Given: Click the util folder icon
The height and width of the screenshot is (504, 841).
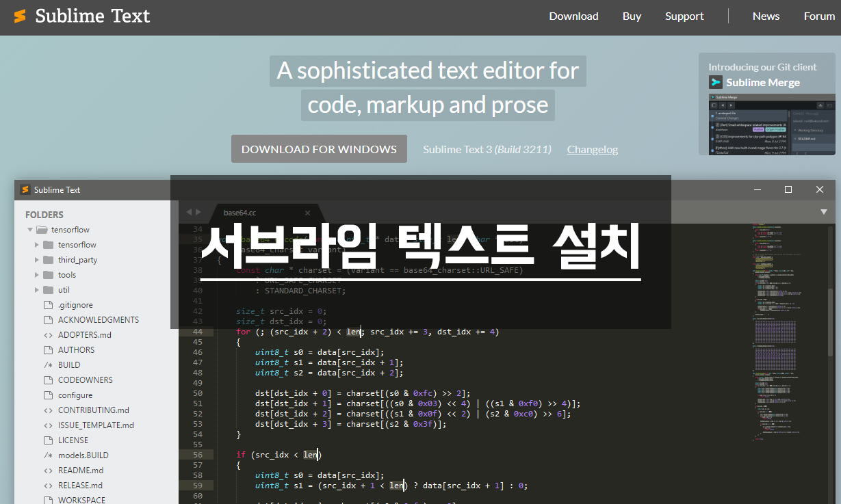Looking at the screenshot, I should (48, 290).
